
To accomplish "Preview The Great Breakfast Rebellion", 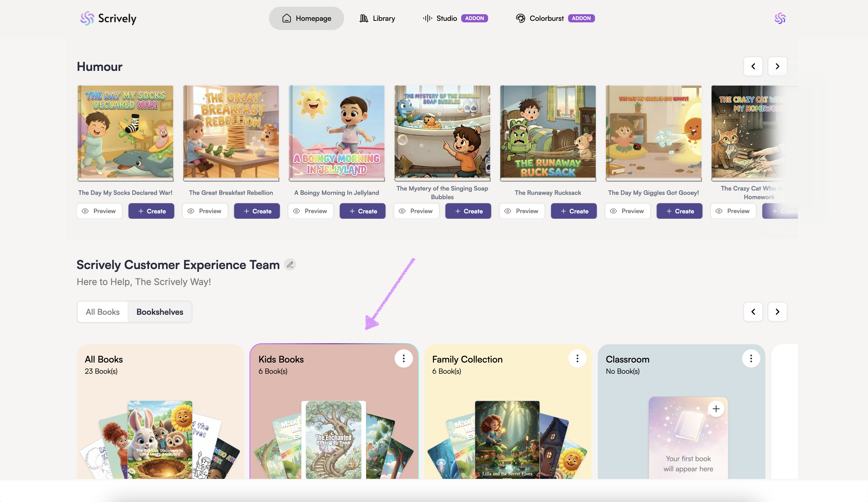I will pos(205,211).
